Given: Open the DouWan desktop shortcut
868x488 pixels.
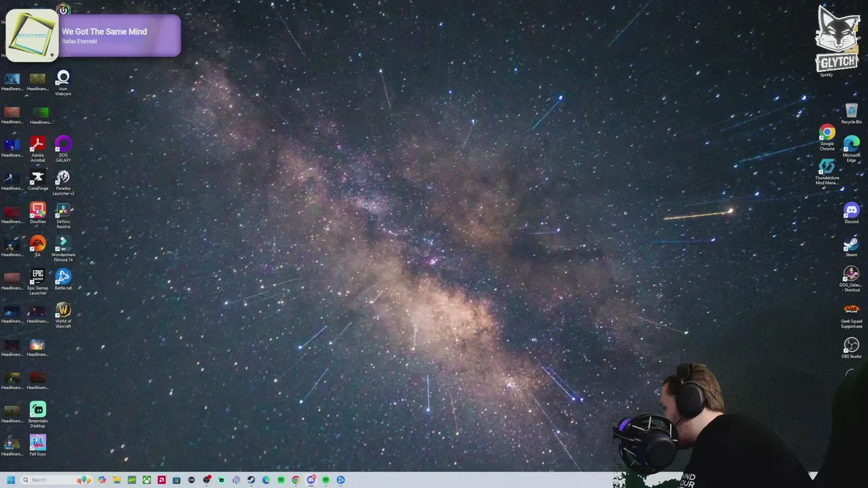Looking at the screenshot, I should click(x=37, y=213).
